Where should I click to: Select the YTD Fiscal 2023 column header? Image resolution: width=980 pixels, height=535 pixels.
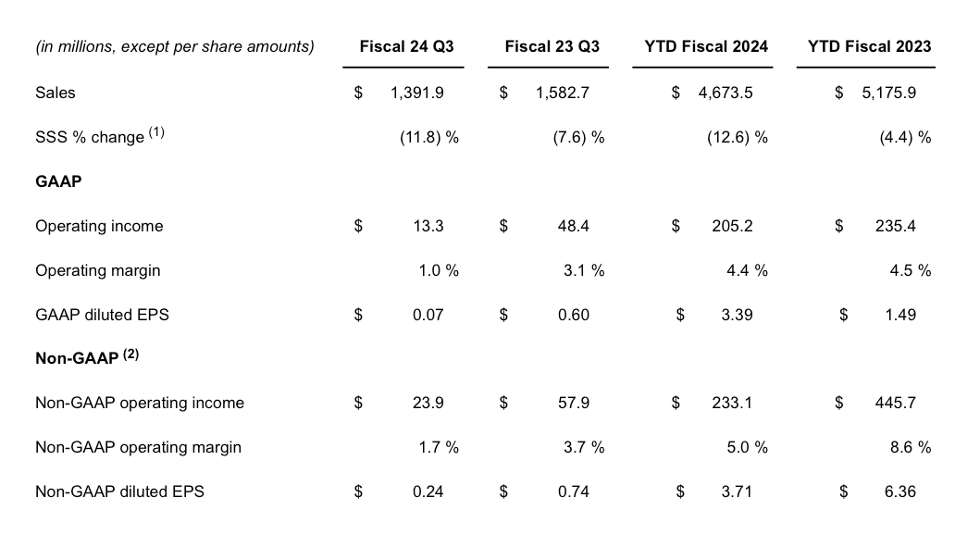869,46
